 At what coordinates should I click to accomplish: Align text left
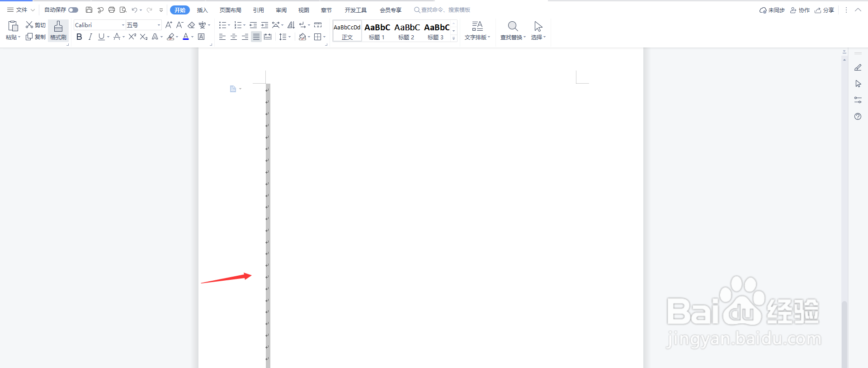(x=222, y=37)
